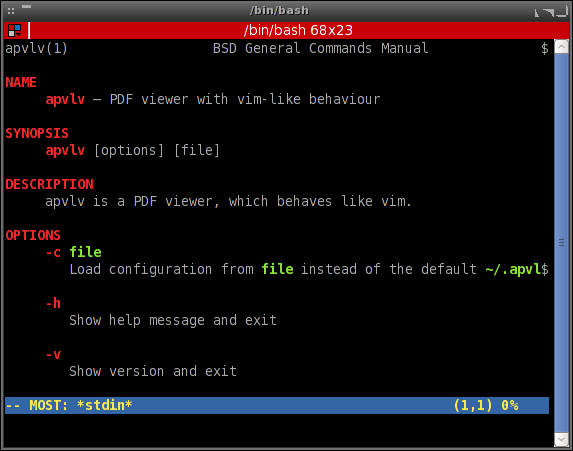The height and width of the screenshot is (451, 573).
Task: Open the window menu dots icon
Action: (11, 11)
